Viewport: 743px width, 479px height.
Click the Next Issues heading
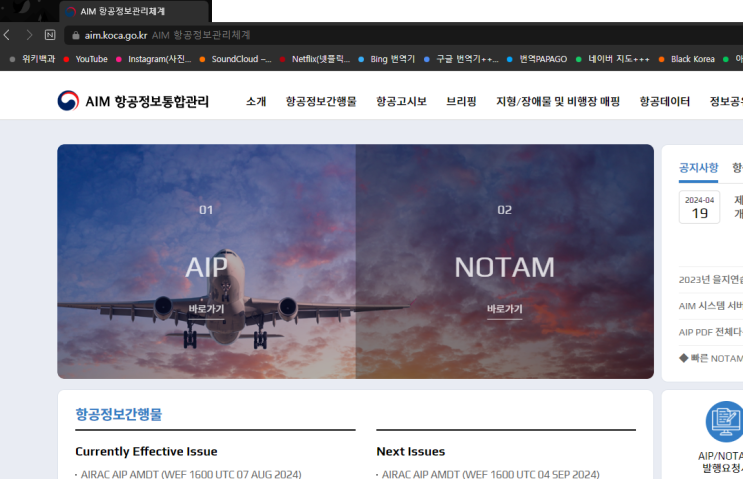coord(411,452)
